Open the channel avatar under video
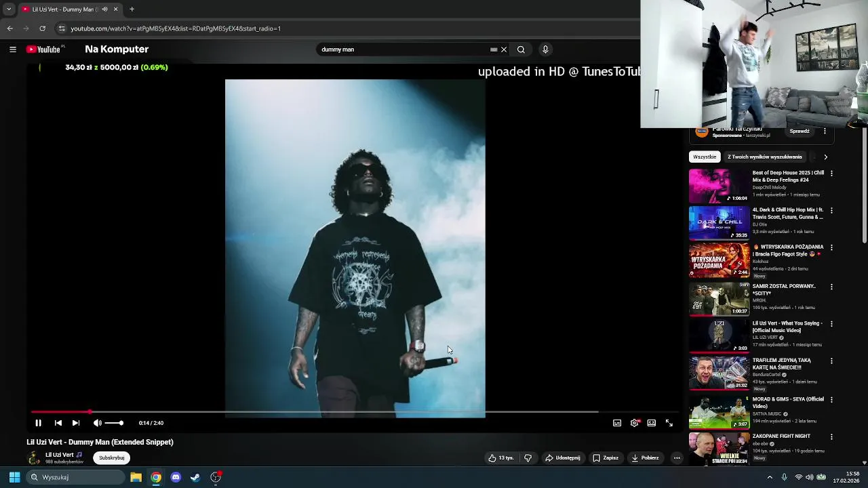Screen dimensions: 868x488 [x=34, y=458]
